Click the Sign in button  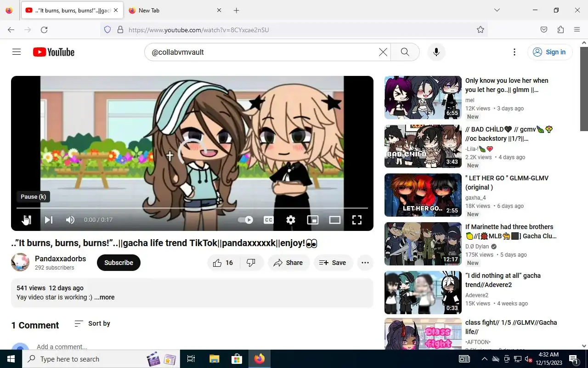[x=550, y=52]
